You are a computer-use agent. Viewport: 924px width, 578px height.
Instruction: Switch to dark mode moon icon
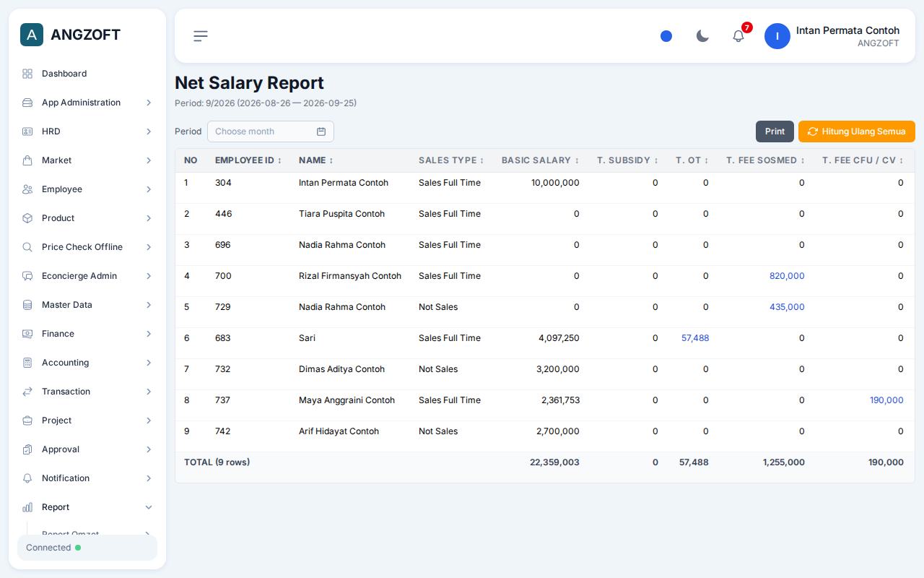coord(702,36)
